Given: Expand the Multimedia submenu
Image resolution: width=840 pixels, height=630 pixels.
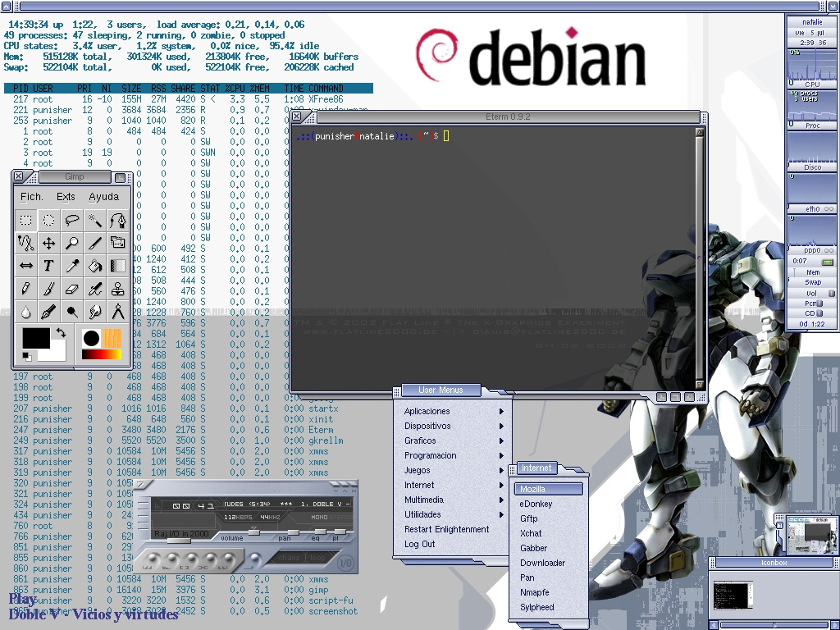Looking at the screenshot, I should click(x=454, y=500).
